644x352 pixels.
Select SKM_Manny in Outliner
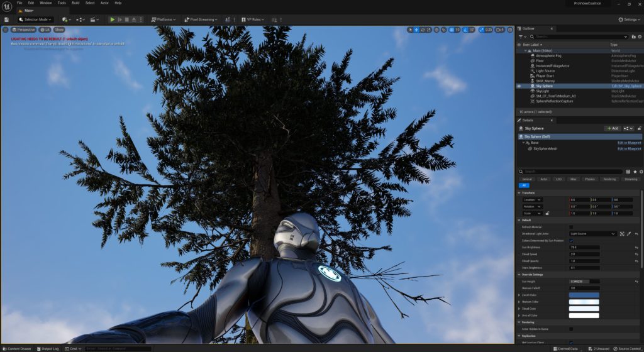pos(545,81)
